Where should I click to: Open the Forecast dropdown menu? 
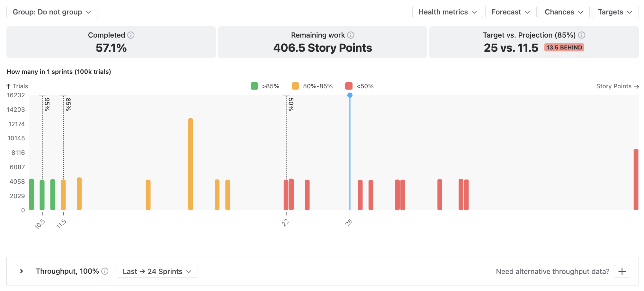(x=511, y=12)
